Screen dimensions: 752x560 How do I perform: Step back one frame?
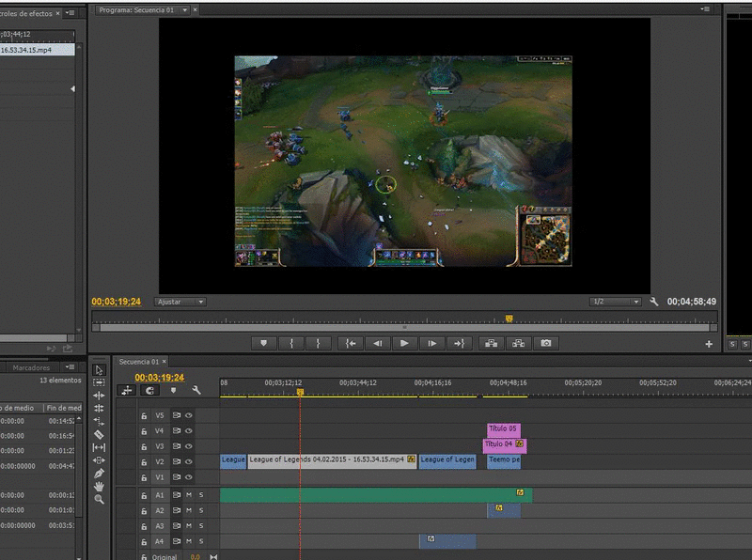[x=378, y=343]
